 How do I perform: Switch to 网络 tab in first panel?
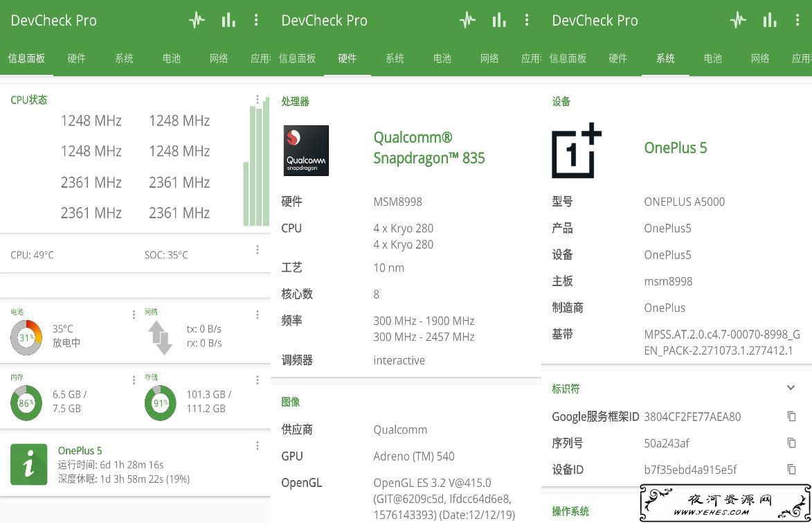tap(219, 58)
